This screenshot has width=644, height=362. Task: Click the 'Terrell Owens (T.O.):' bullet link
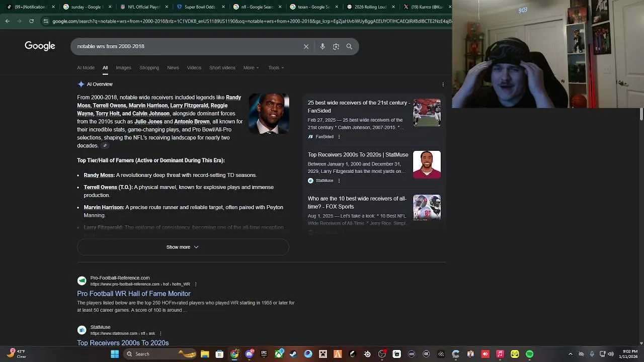[x=108, y=187]
